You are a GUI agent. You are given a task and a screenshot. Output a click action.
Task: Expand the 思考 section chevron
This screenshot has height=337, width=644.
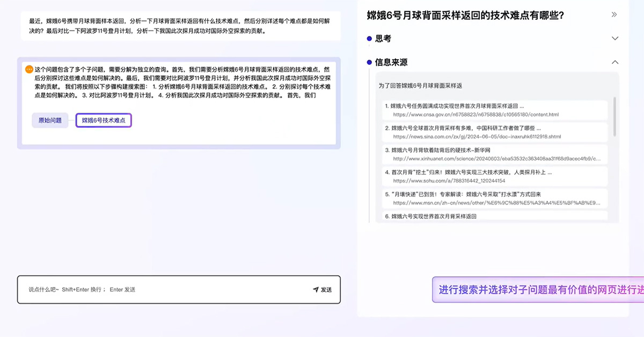[x=615, y=39]
